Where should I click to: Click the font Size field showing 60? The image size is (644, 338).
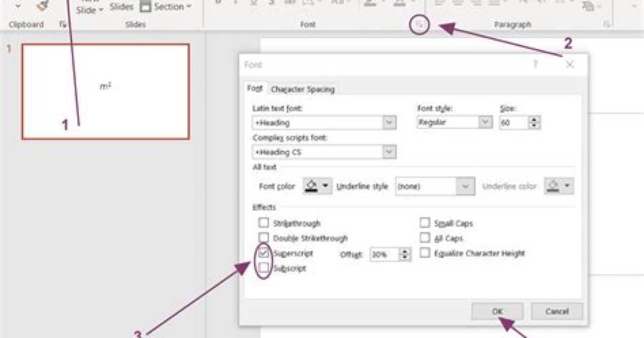click(x=514, y=123)
